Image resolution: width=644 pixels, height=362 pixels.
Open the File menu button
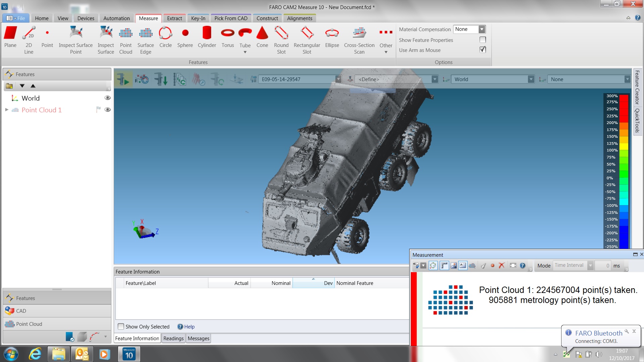point(16,18)
